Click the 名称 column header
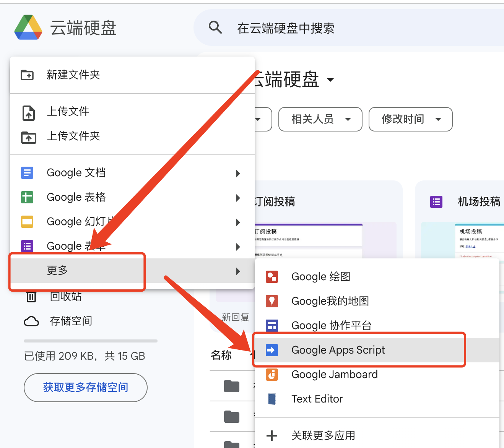The width and height of the screenshot is (504, 448). pyautogui.click(x=221, y=355)
